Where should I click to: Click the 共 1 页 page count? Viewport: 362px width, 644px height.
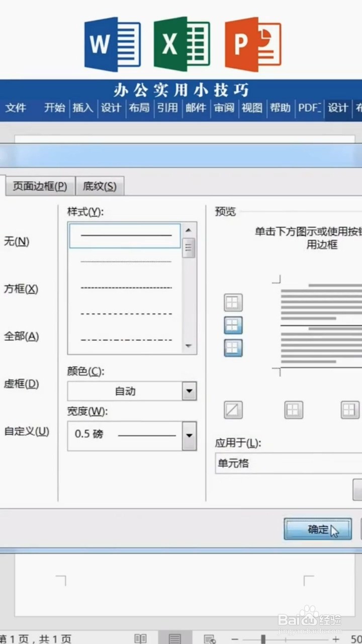[x=55, y=639]
